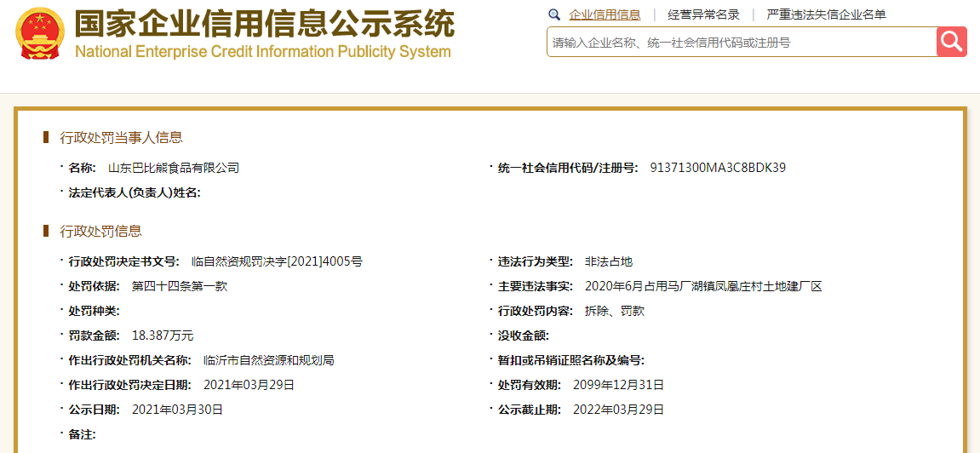Click the small magnifier icon beside 企业信用信息
This screenshot has height=453, width=980.
pyautogui.click(x=554, y=14)
